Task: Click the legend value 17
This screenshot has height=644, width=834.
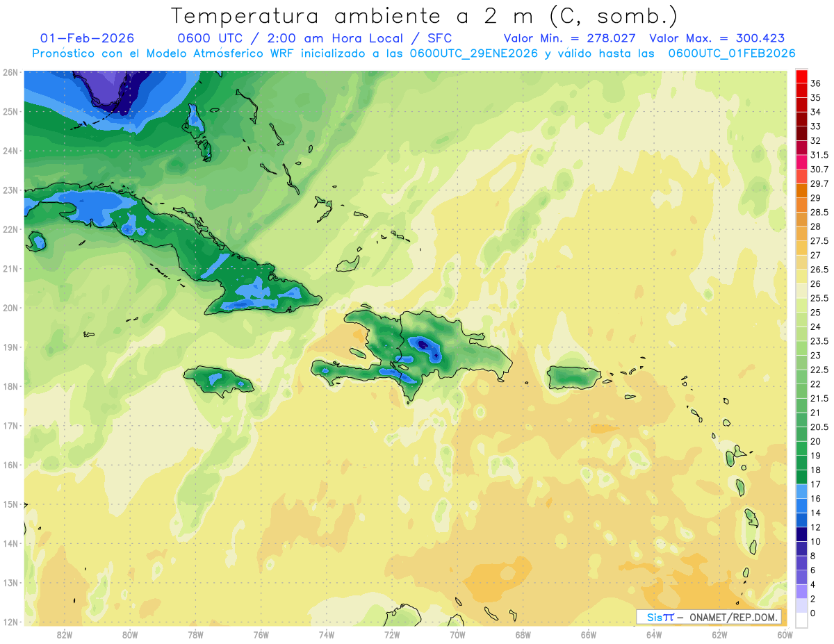Action: click(x=815, y=484)
